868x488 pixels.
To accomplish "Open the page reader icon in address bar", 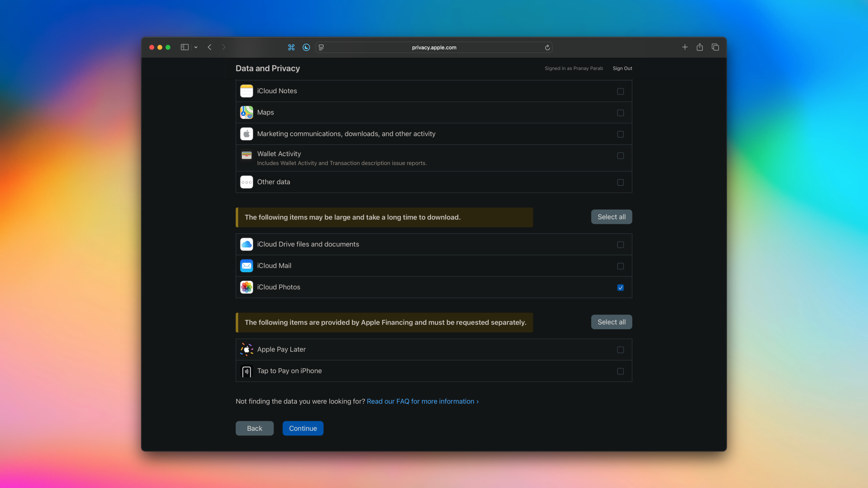I will 321,48.
